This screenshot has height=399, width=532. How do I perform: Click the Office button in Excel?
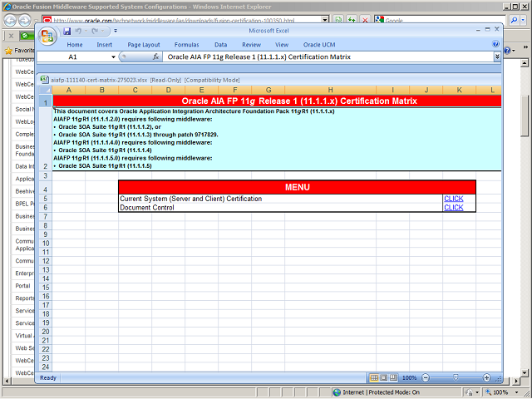47,35
